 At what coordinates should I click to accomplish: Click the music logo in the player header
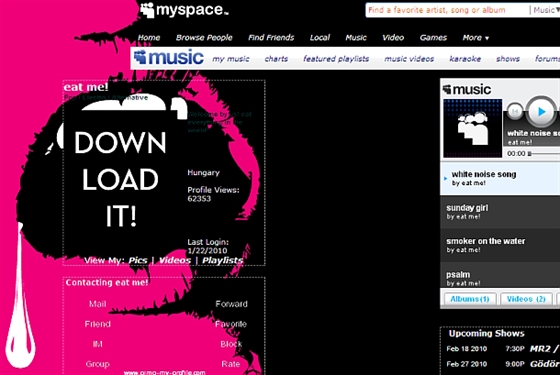point(467,89)
